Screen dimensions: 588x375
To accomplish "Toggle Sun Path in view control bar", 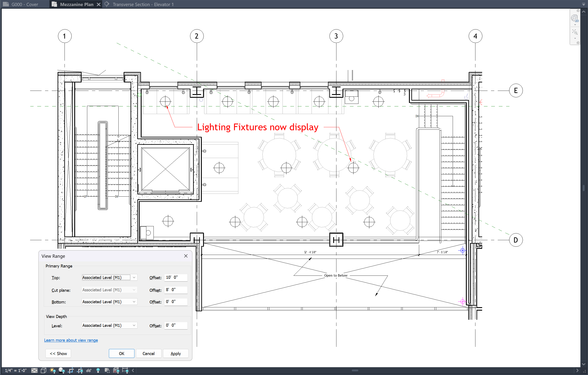I will 52,370.
